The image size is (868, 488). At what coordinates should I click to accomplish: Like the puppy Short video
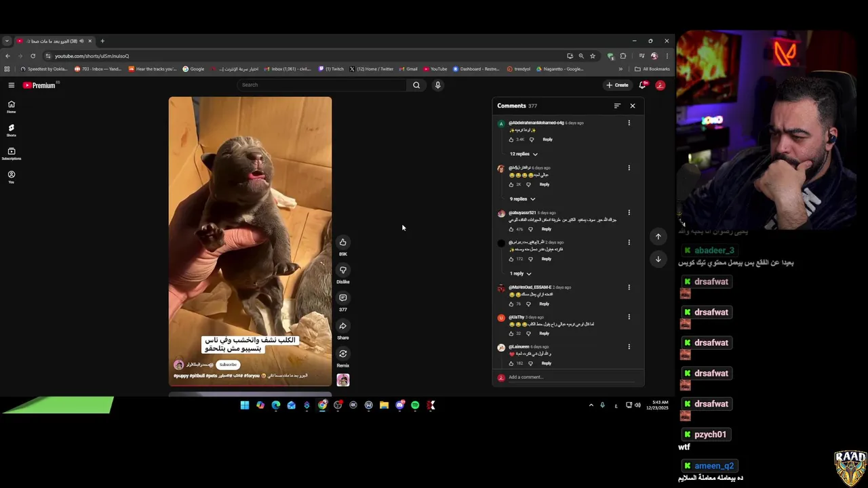(x=343, y=242)
